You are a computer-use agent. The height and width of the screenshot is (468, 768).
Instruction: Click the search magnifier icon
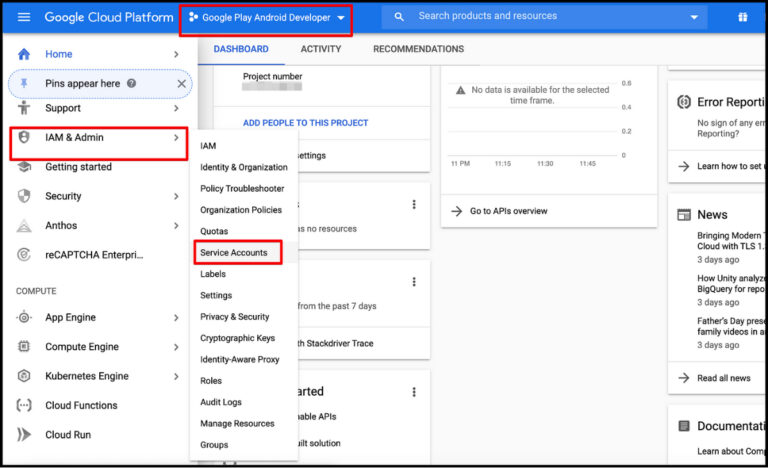pos(399,17)
